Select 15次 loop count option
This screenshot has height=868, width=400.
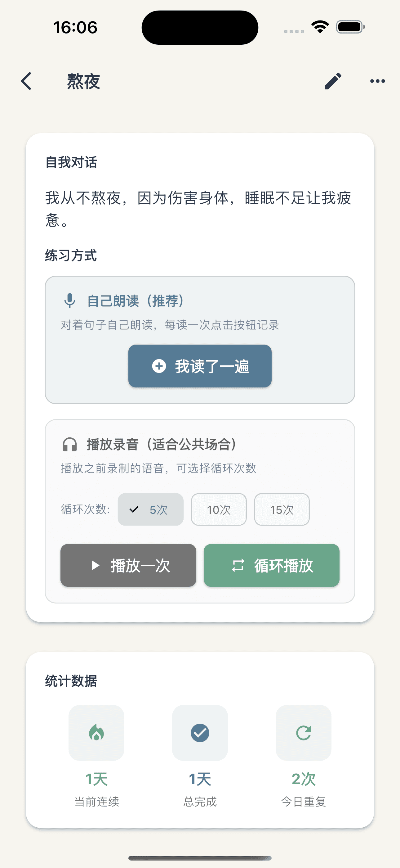point(282,509)
